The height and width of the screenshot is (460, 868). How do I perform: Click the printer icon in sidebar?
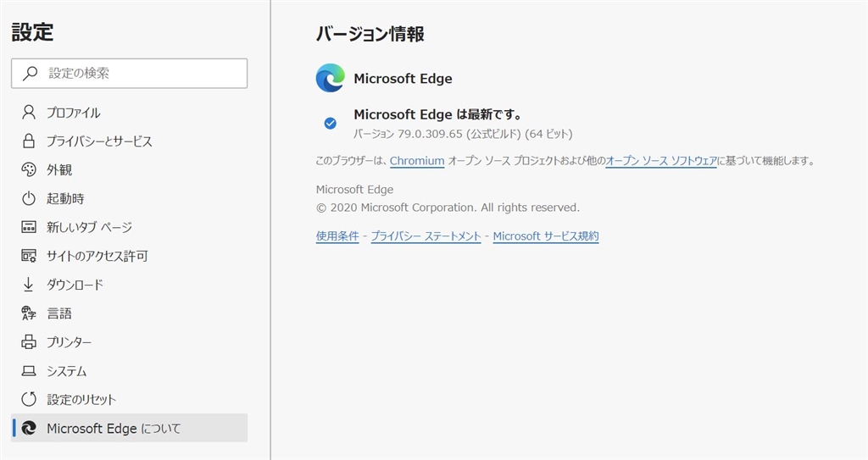29,342
